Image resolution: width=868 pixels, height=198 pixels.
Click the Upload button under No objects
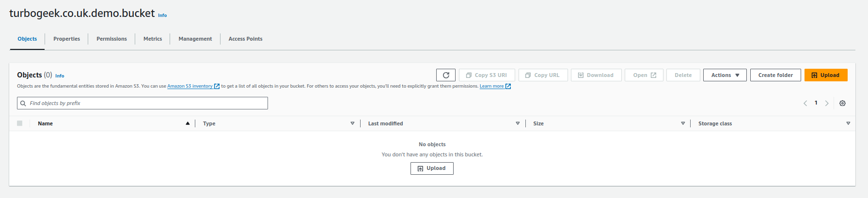[432, 168]
